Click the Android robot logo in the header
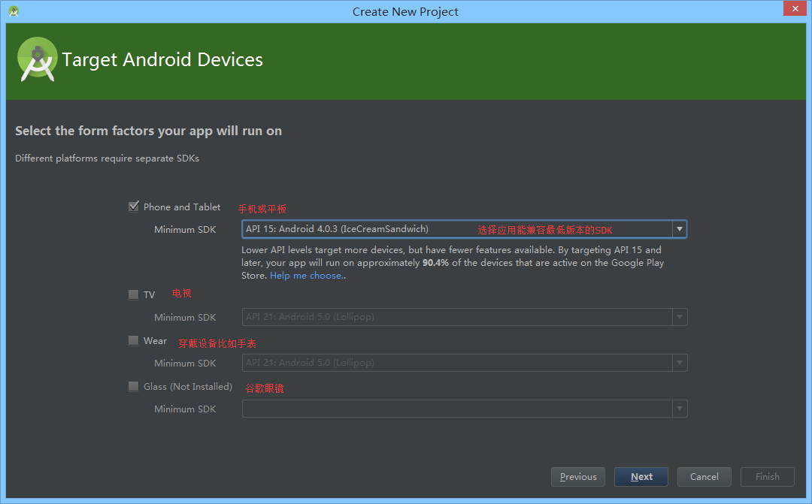The width and height of the screenshot is (812, 504). pyautogui.click(x=37, y=59)
